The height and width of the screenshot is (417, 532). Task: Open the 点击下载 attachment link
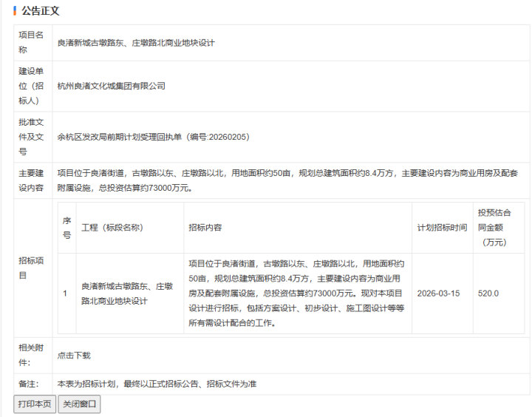tap(74, 355)
